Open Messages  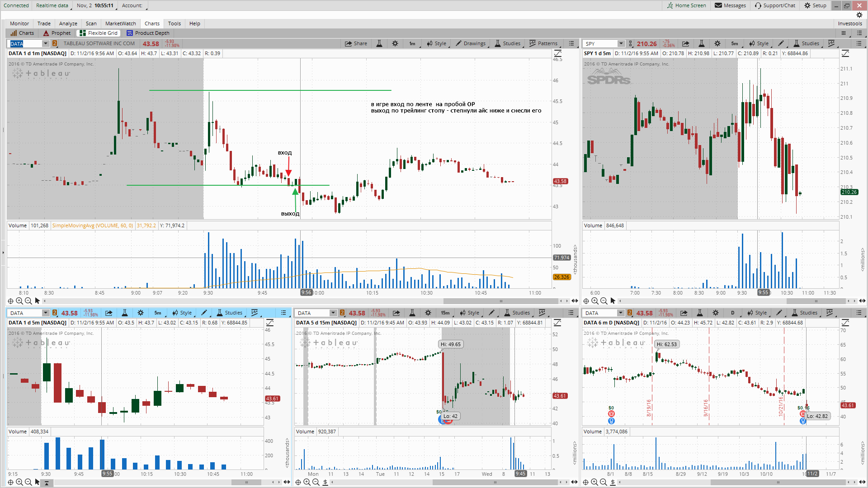point(730,5)
